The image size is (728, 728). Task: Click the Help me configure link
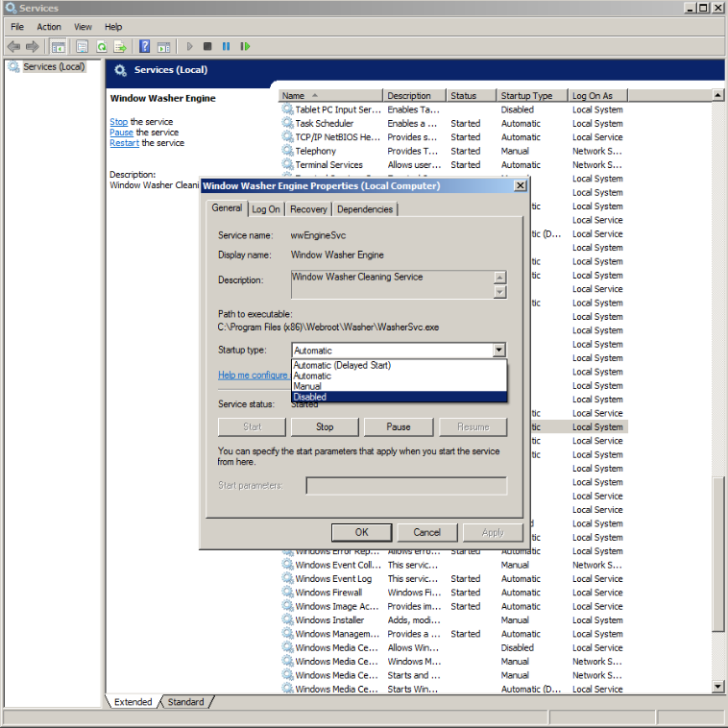click(x=254, y=375)
